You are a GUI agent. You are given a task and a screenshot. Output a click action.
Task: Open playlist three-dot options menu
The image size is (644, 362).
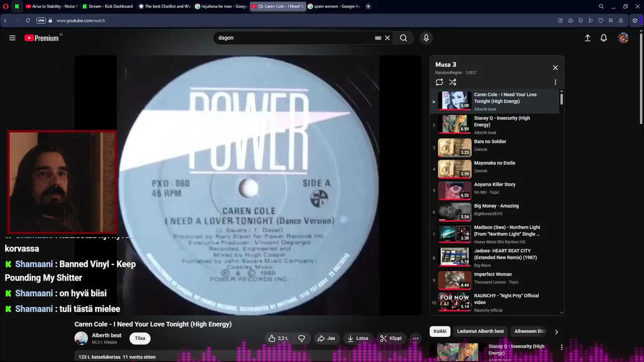coord(555,82)
